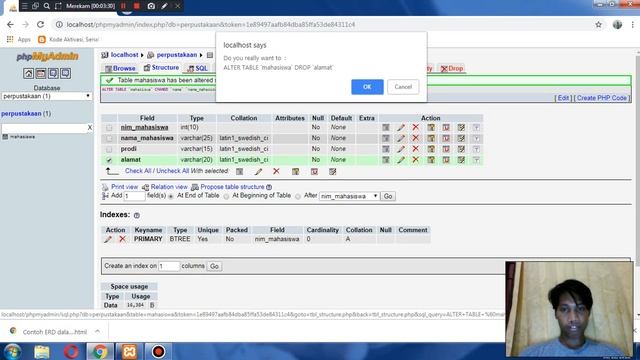Open the Relation view link
This screenshot has width=640, height=360.
point(169,187)
